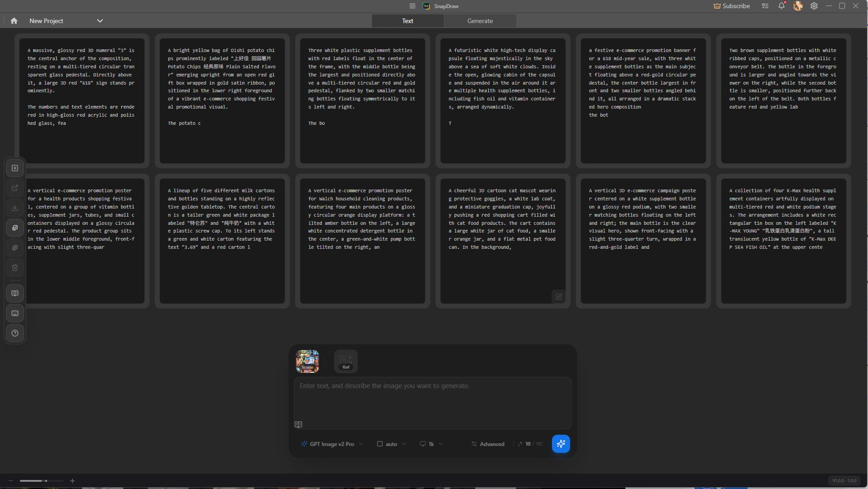Click the 10 / PIC credit cost indicator
The width and height of the screenshot is (868, 489).
point(530,444)
